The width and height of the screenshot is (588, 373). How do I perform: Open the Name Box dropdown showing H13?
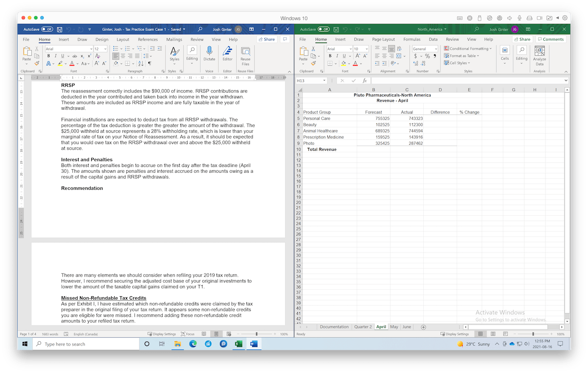pyautogui.click(x=324, y=80)
